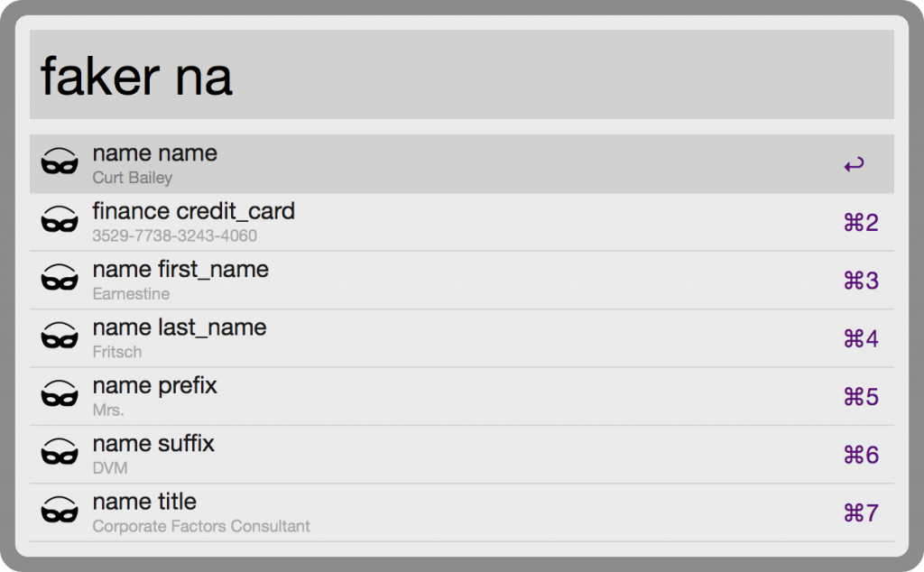Click the ⌘2 shortcut label
Viewport: 924px width, 572px height.
[x=860, y=223]
